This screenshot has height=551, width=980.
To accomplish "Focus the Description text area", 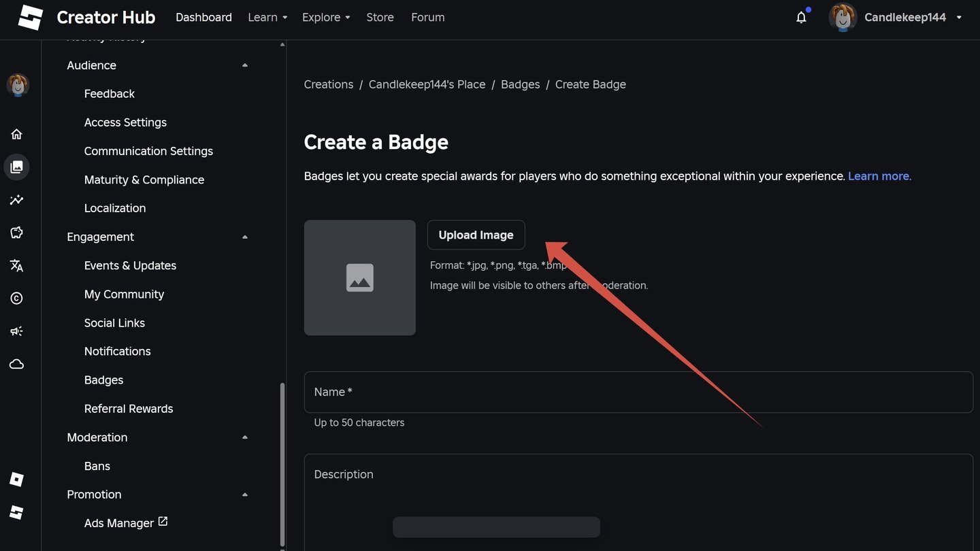I will [638, 503].
